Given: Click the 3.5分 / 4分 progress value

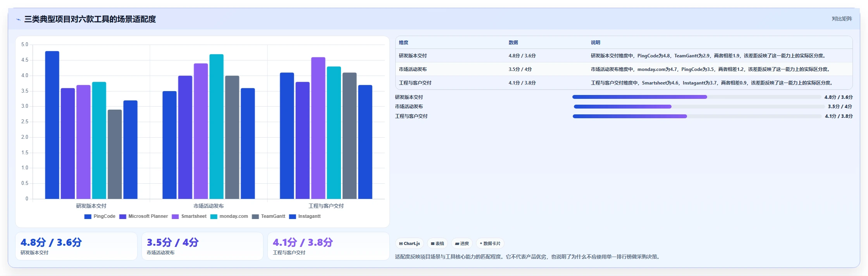Looking at the screenshot, I should (840, 107).
